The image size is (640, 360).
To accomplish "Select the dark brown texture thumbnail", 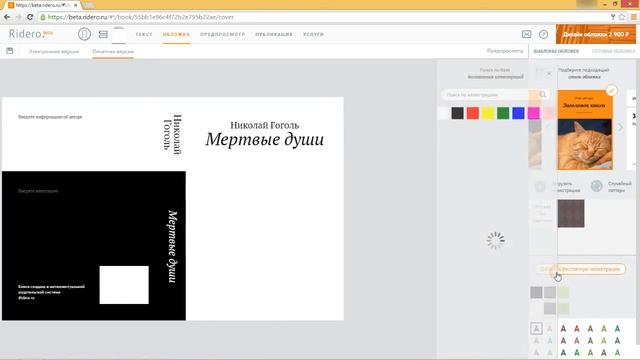I will (x=571, y=213).
